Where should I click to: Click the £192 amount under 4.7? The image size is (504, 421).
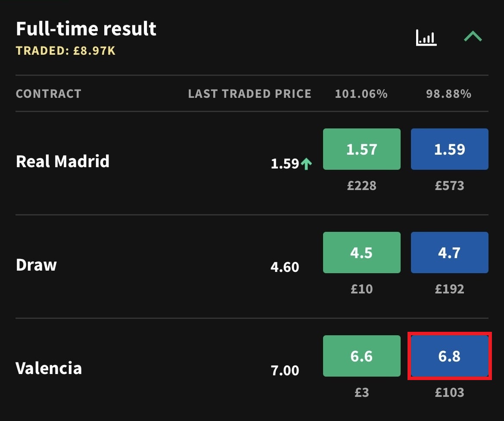tap(449, 289)
